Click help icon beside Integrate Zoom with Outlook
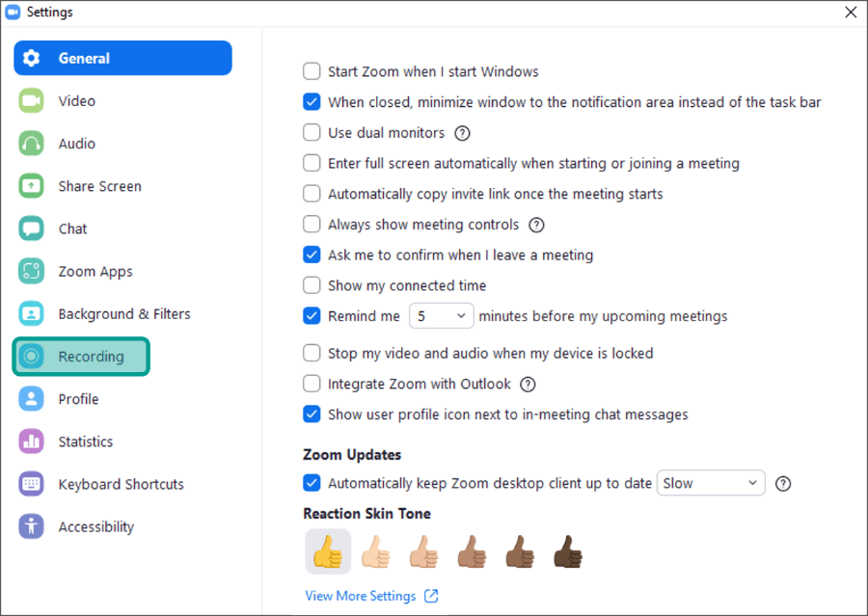 coord(529,384)
